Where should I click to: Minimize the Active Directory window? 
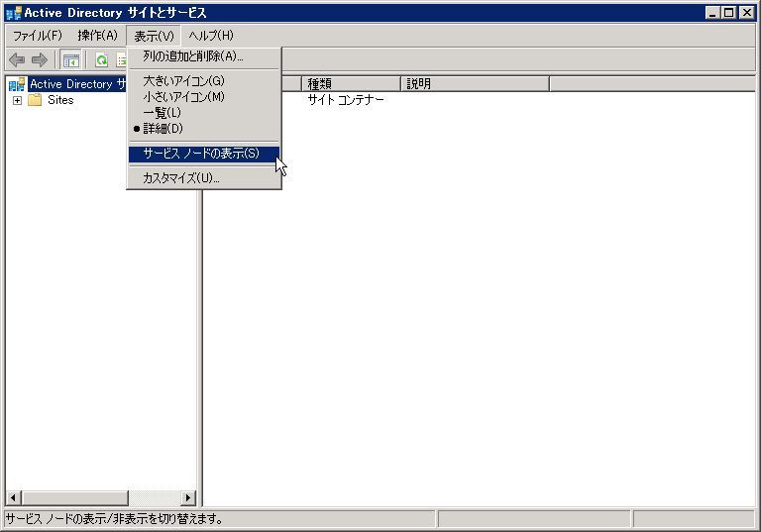712,13
